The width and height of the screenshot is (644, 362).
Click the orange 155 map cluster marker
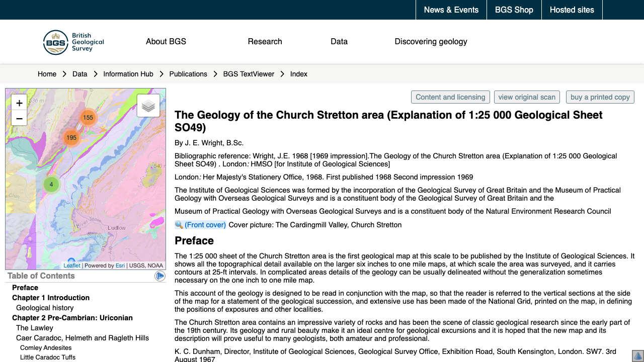pos(88,118)
